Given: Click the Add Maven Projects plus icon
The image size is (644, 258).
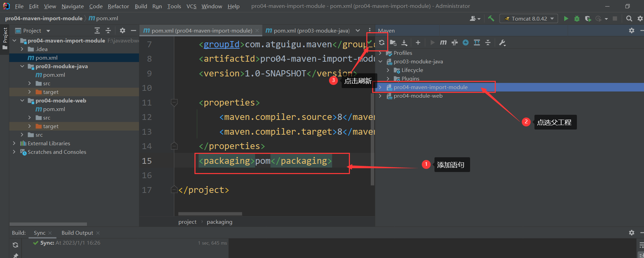Looking at the screenshot, I should (418, 42).
